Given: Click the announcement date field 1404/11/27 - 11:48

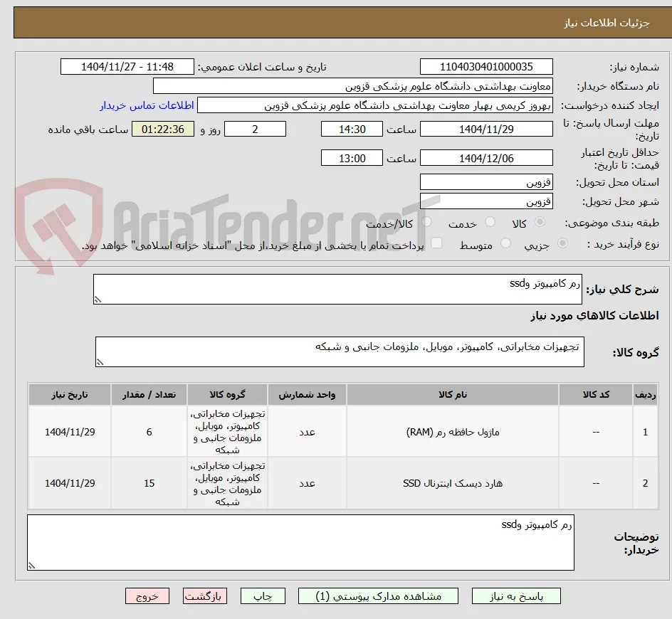Looking at the screenshot, I should pyautogui.click(x=127, y=67).
